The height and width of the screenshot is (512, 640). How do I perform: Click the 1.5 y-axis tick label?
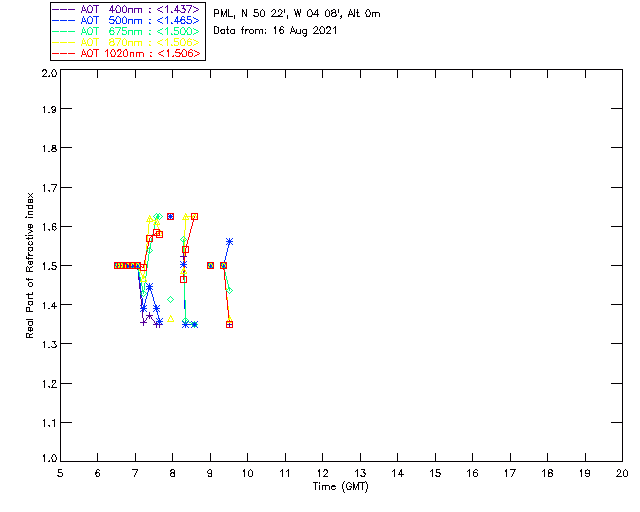tap(49, 266)
